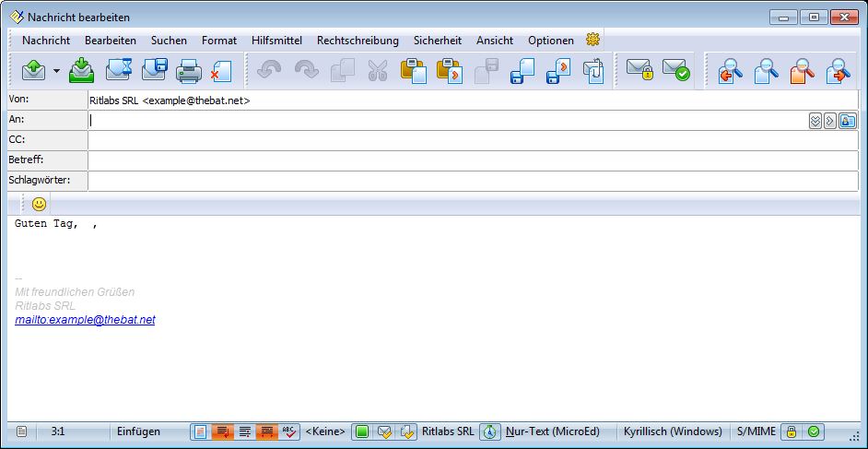Viewport: 868px width, 449px height.
Task: Send the message with the green up-arrow envelope icon
Action: (34, 71)
